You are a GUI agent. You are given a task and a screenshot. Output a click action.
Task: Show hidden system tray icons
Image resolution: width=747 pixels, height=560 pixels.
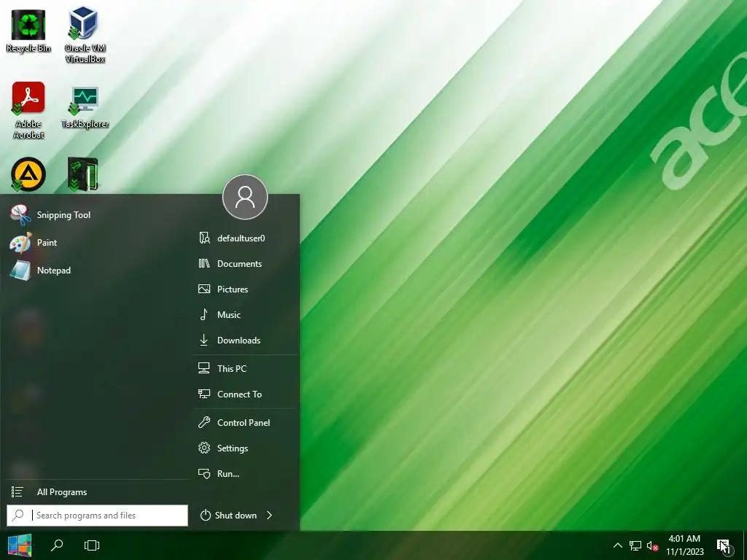[x=617, y=545]
